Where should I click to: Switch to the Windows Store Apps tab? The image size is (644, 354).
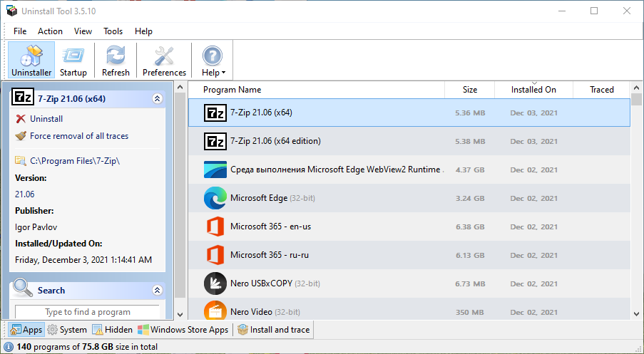[x=183, y=330]
